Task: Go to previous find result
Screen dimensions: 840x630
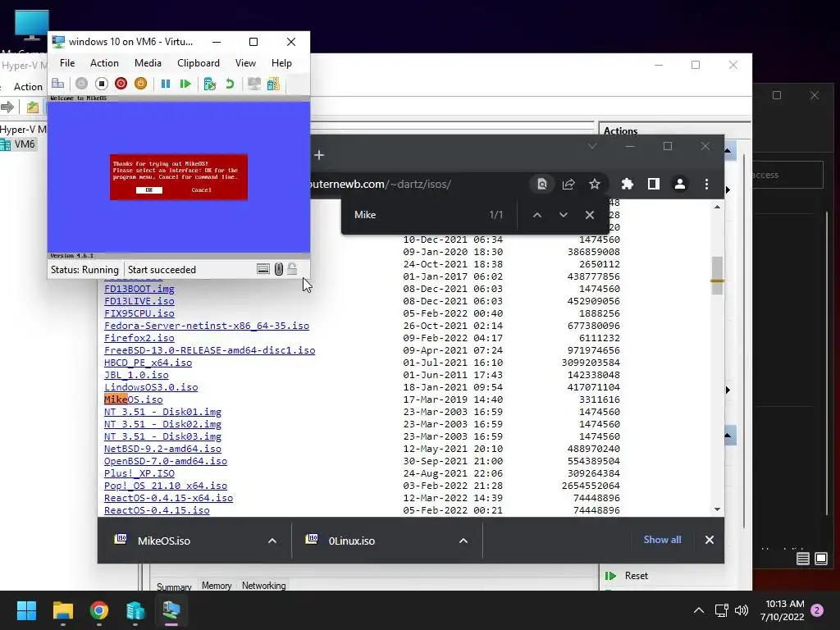Action: pos(536,215)
